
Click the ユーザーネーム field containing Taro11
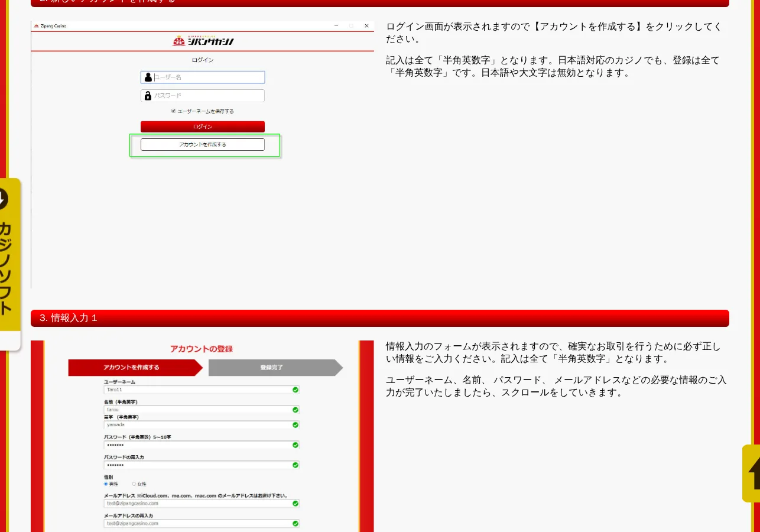pyautogui.click(x=202, y=390)
